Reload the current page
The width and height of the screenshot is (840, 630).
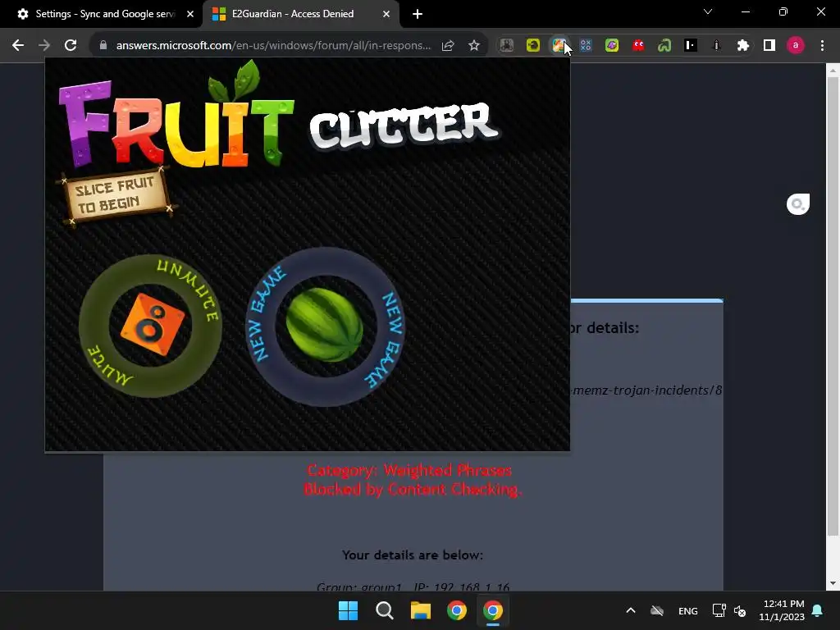[71, 46]
